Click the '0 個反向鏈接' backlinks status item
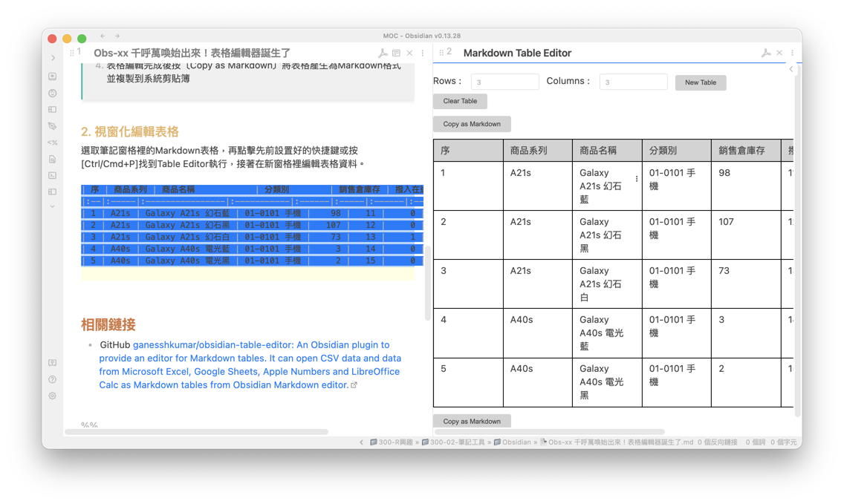Image resolution: width=844 pixels, height=504 pixels. [718, 442]
